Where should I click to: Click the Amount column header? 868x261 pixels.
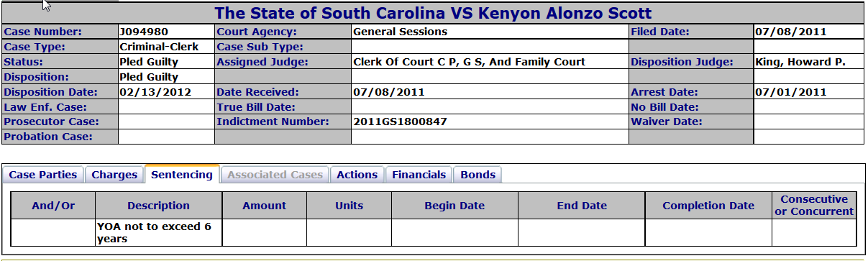(x=265, y=206)
